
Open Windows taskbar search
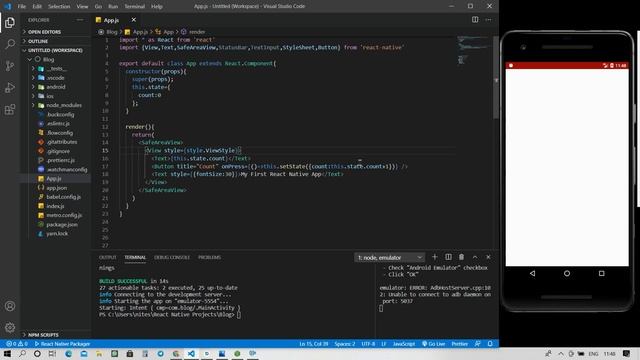point(22,354)
